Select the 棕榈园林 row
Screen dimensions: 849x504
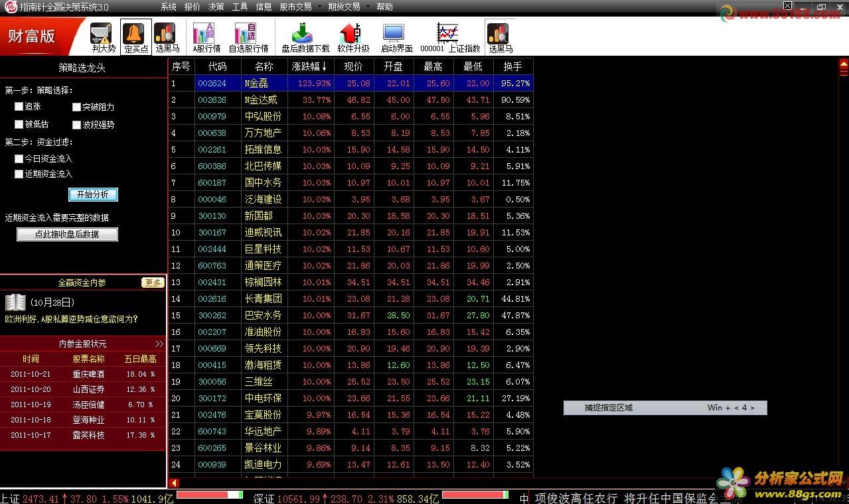click(351, 282)
